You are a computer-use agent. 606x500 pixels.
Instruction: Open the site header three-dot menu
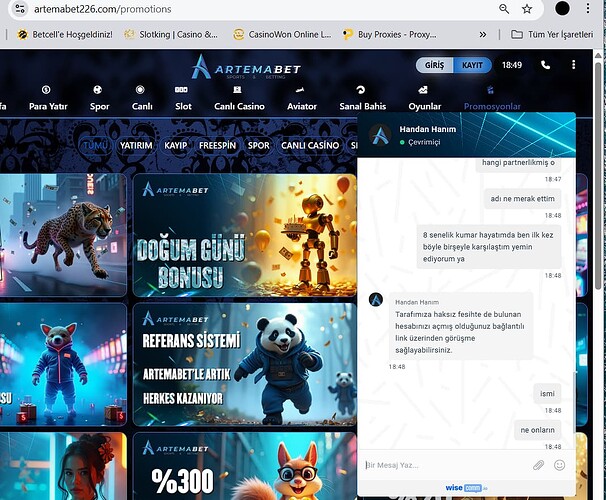[x=574, y=65]
